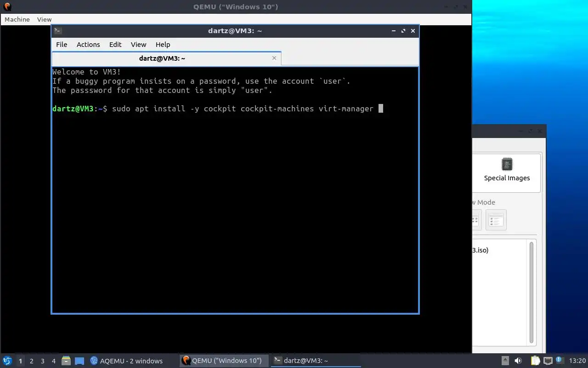
Task: Click the "Welcome to VM3!" terminal line
Action: (x=87, y=72)
